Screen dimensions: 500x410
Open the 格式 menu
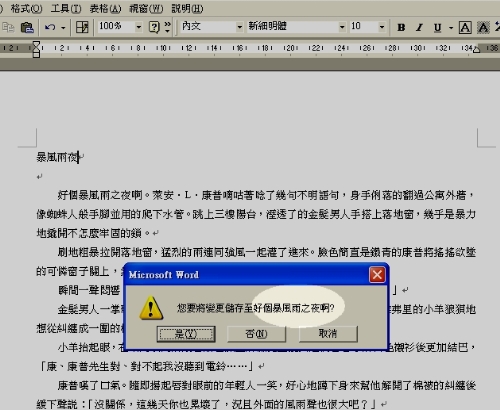[x=26, y=9]
